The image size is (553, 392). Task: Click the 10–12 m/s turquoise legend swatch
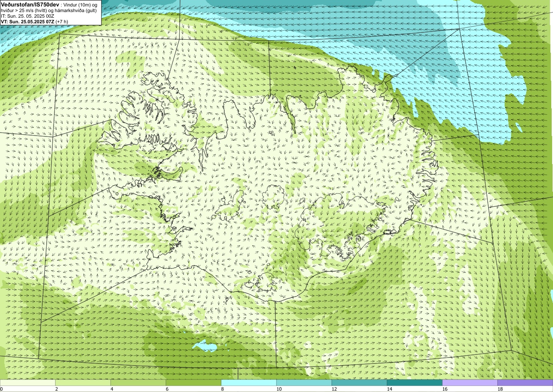[x=304, y=383]
